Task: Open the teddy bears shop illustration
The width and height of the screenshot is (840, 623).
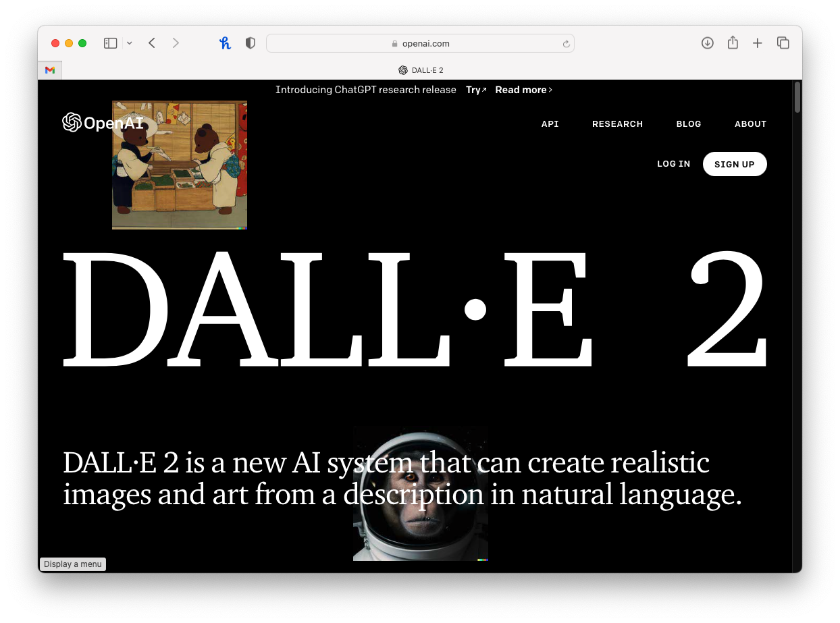Action: [180, 165]
